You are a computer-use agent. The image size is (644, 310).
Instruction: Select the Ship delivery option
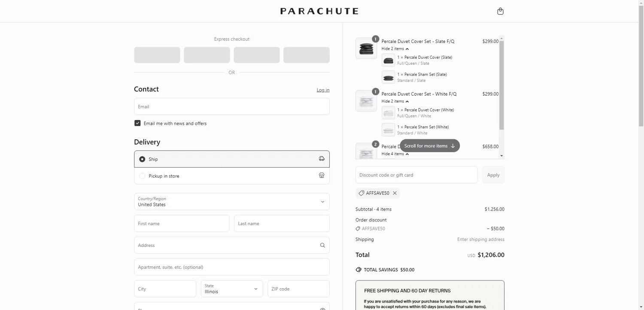point(142,159)
